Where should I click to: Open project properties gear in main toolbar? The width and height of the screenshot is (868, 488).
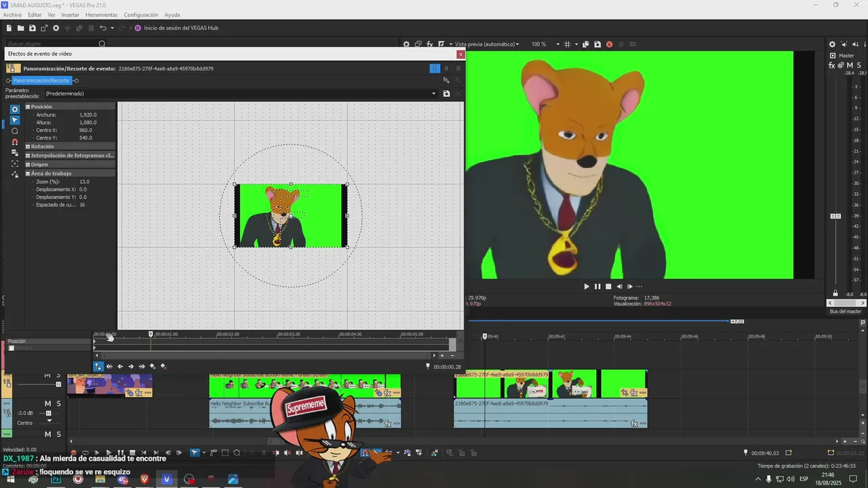(x=56, y=28)
